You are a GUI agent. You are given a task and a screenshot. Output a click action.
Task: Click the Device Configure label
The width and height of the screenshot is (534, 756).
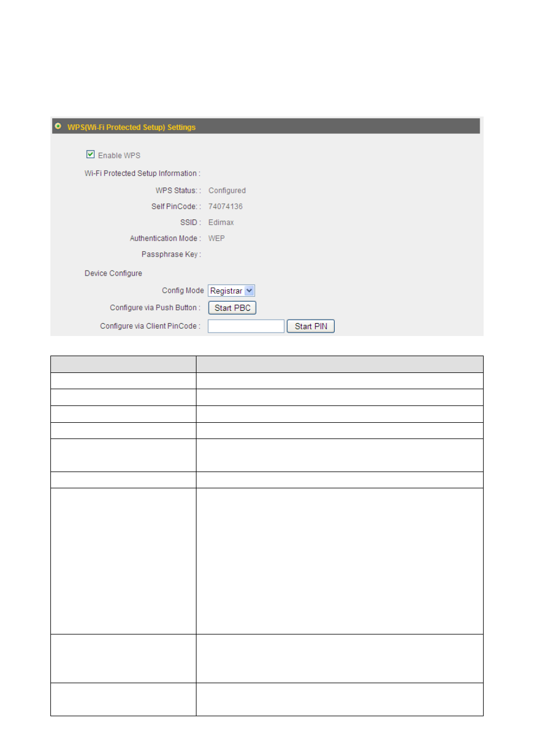113,273
